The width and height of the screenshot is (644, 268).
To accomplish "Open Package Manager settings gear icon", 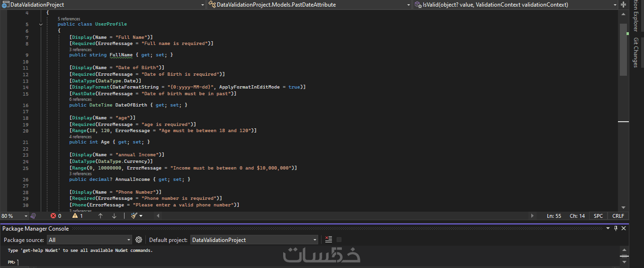I will coord(139,240).
